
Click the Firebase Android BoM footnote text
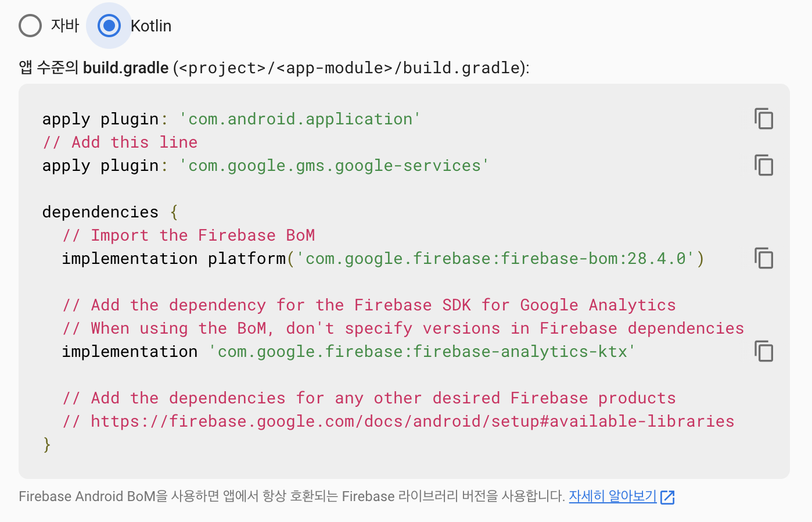(x=292, y=496)
